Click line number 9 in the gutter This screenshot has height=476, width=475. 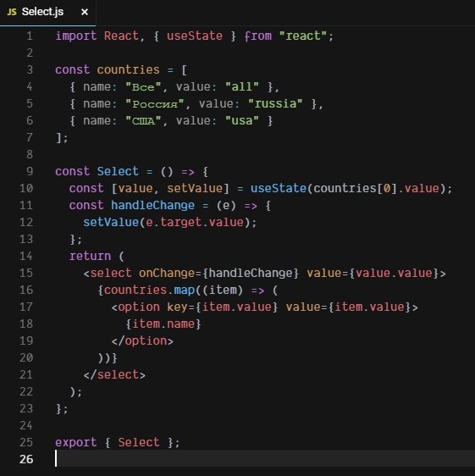pos(30,172)
